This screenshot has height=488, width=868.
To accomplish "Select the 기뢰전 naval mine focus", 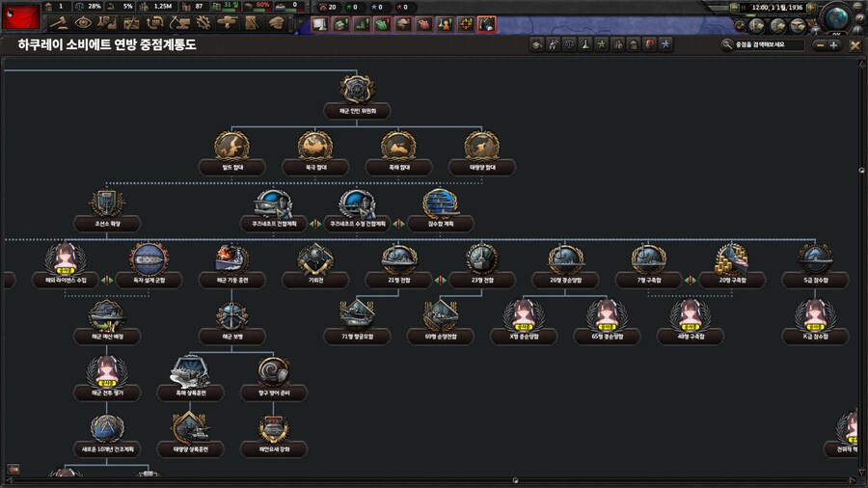I will pos(314,260).
